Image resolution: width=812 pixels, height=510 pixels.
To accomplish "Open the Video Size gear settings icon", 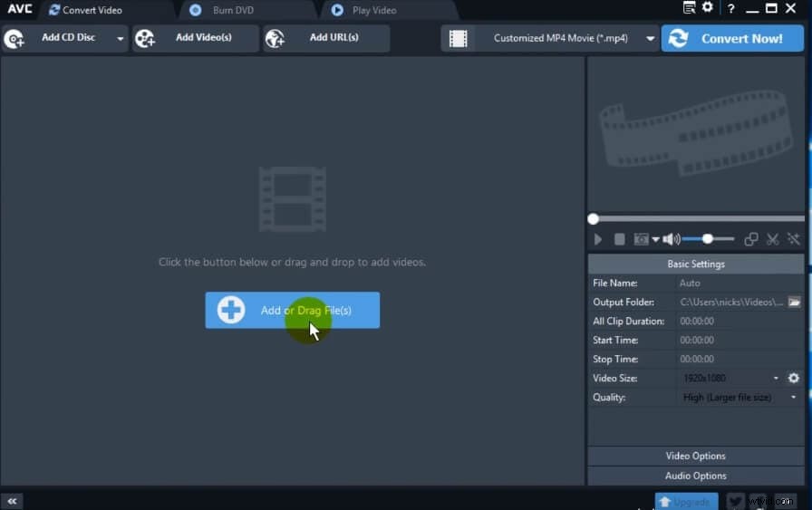I will click(793, 378).
